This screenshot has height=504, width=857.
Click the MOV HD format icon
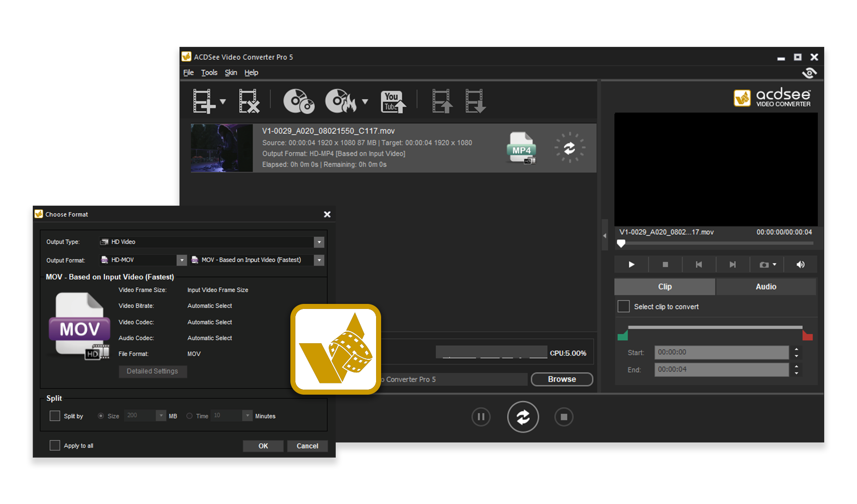80,327
